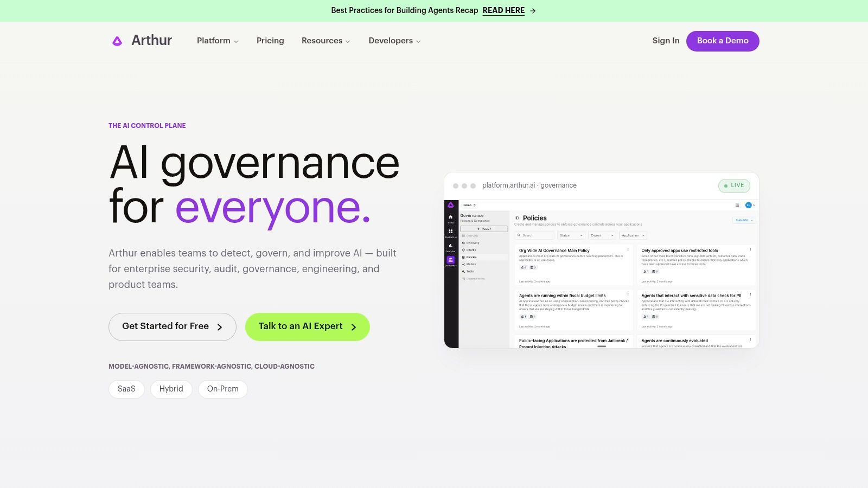Image resolution: width=868 pixels, height=488 pixels.
Task: Click the apps grid icon beside the avatar
Action: tap(737, 205)
